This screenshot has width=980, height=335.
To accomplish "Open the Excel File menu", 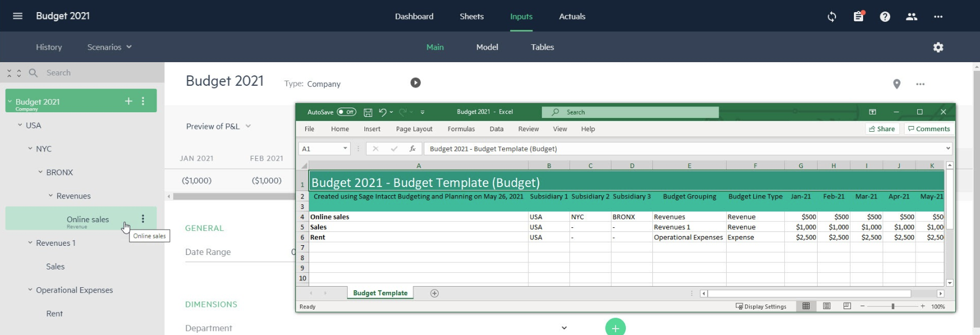I will (309, 129).
